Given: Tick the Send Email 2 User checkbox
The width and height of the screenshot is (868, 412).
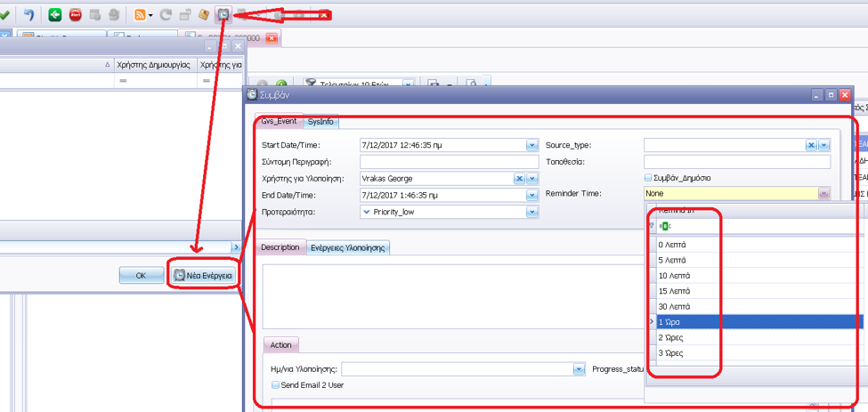Looking at the screenshot, I should point(276,385).
